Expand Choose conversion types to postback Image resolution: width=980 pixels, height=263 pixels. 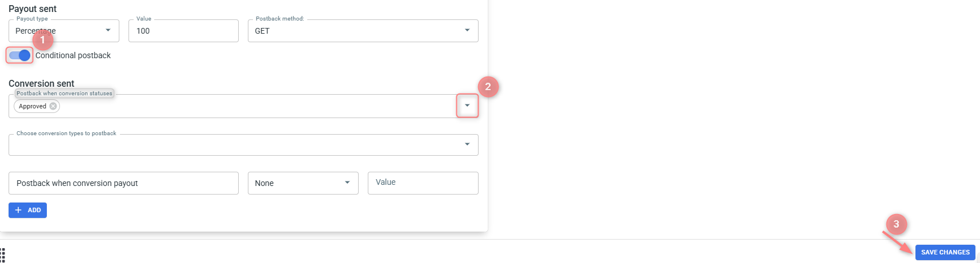(x=243, y=145)
